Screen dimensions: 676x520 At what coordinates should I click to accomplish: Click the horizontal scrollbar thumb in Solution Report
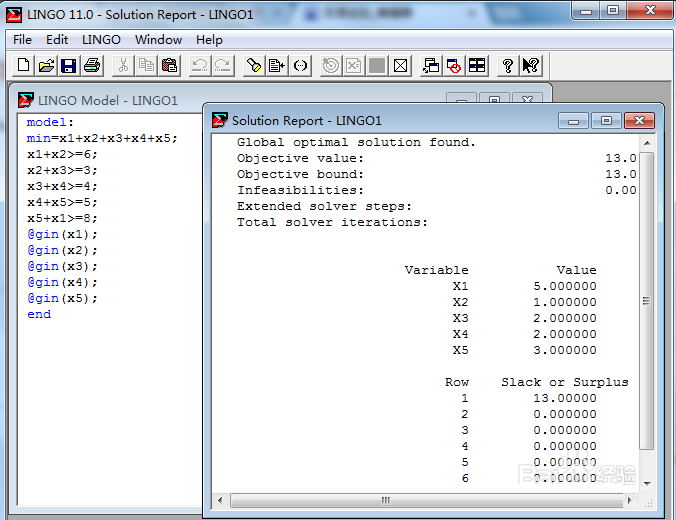427,501
